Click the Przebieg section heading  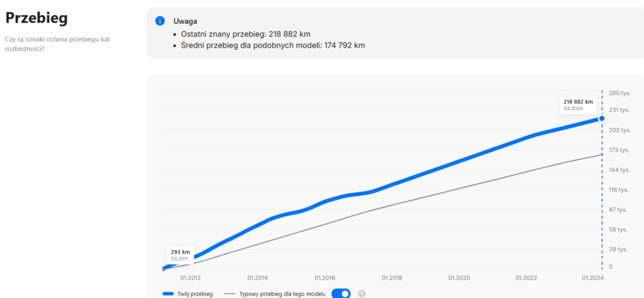[x=36, y=18]
